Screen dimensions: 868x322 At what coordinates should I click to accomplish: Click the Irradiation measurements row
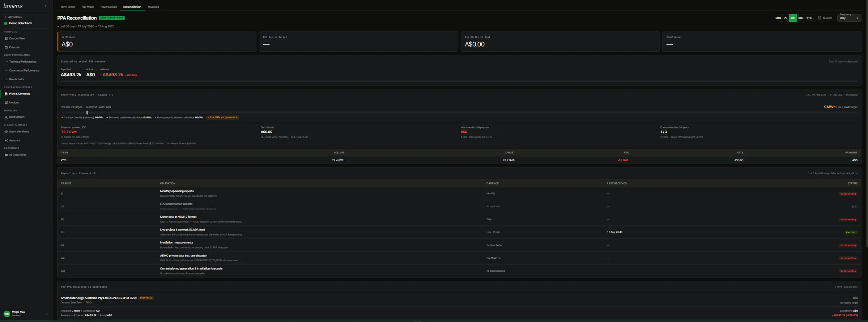point(459,245)
